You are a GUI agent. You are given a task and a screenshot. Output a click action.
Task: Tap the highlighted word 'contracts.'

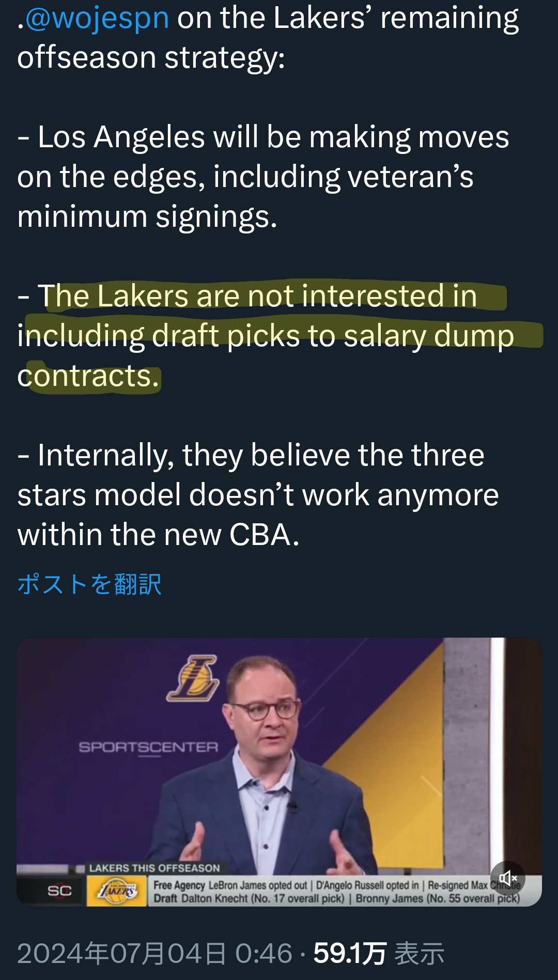[x=88, y=376]
